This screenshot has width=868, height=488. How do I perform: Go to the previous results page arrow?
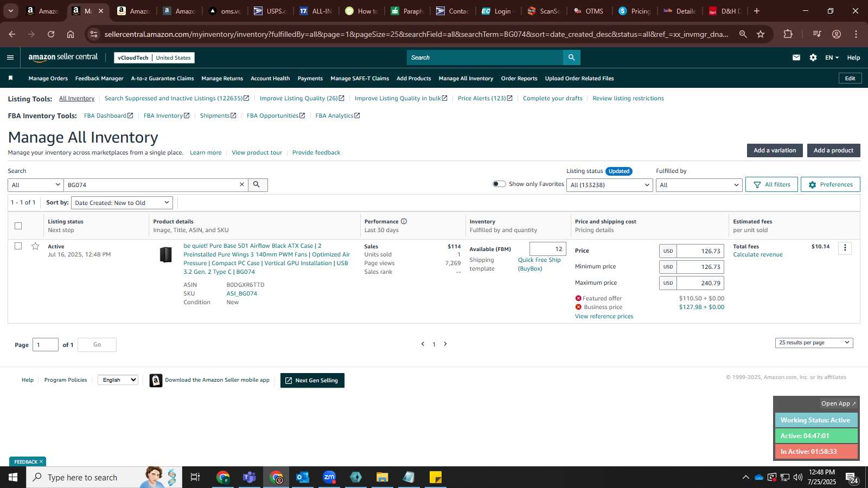[423, 344]
